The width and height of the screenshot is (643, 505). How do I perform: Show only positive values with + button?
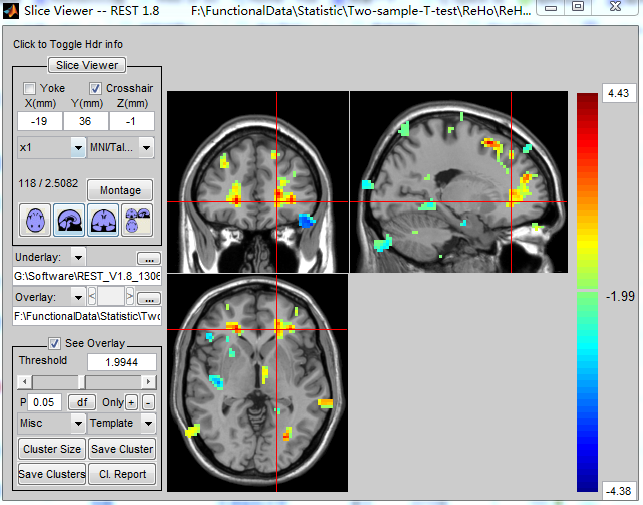[131, 402]
